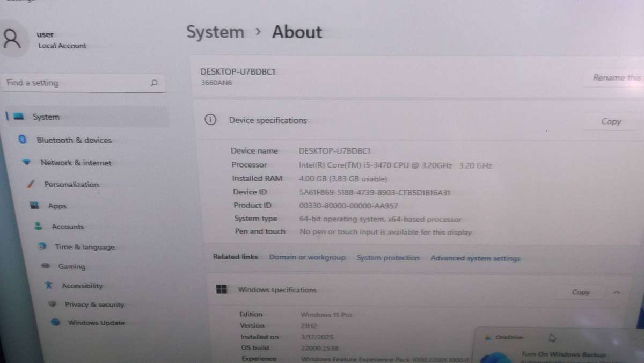
Task: Click the Installed on date 3/17/2025
Action: (x=317, y=337)
